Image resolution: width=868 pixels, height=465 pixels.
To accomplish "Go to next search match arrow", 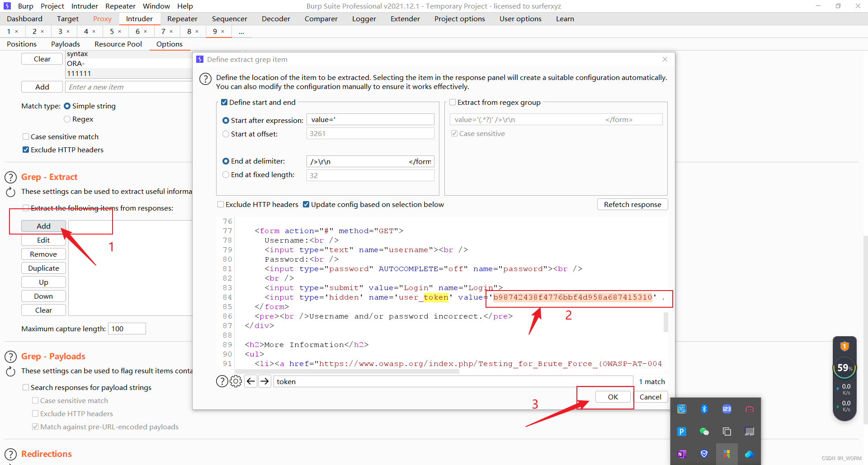I will [265, 381].
